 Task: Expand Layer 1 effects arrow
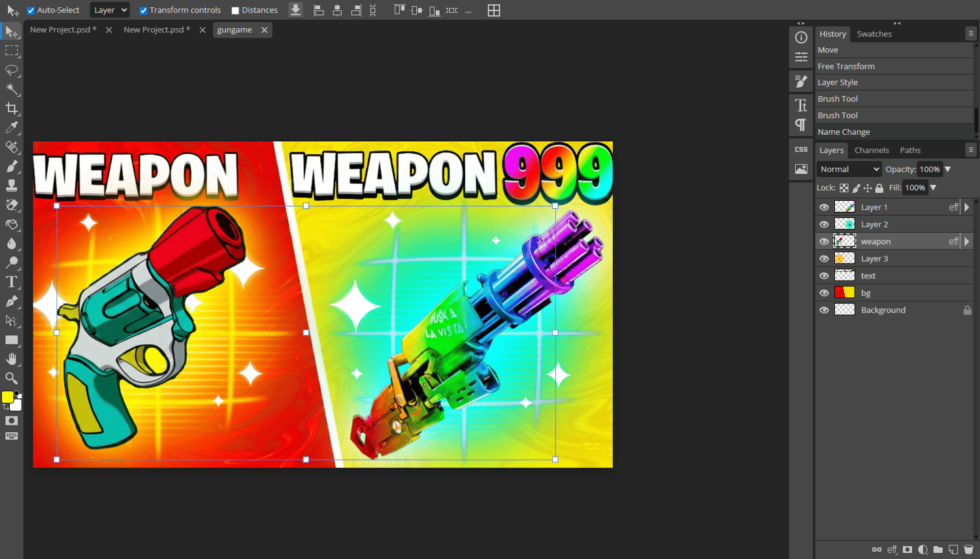tap(967, 207)
